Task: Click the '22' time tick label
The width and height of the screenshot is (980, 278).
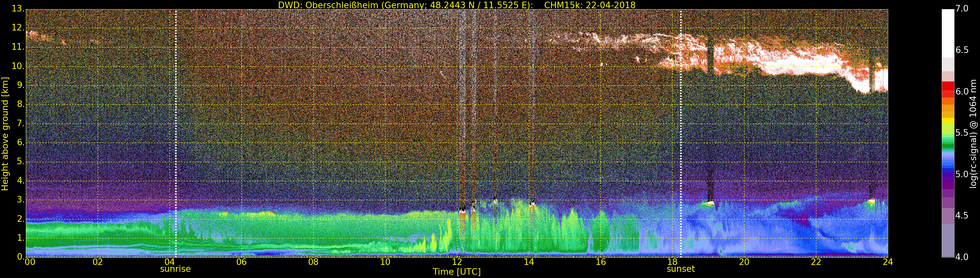Action: tap(816, 262)
